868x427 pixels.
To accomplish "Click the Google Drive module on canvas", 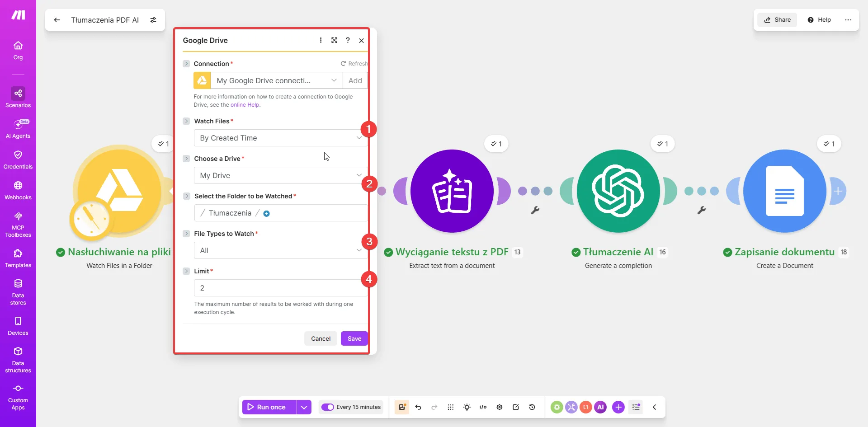I will (x=120, y=191).
